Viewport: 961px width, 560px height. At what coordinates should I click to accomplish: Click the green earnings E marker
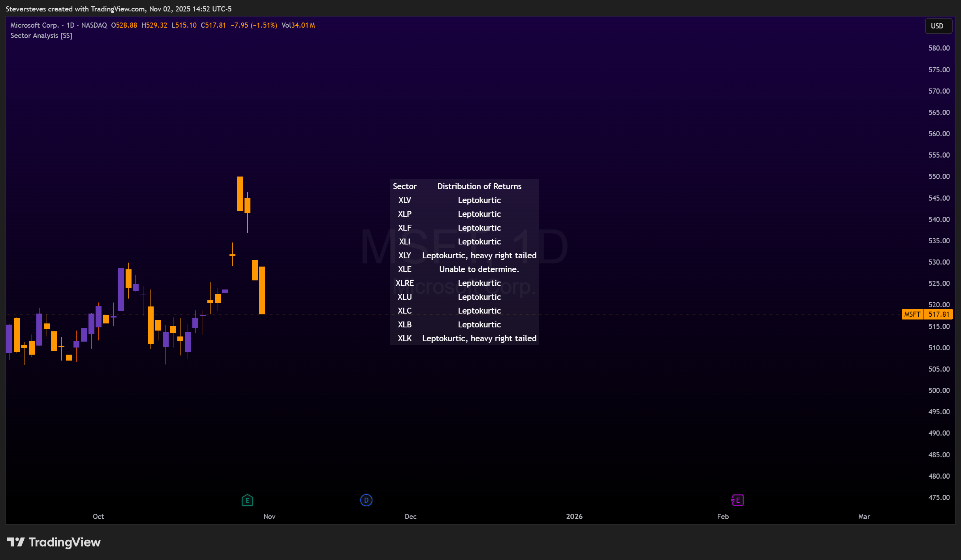click(x=247, y=500)
